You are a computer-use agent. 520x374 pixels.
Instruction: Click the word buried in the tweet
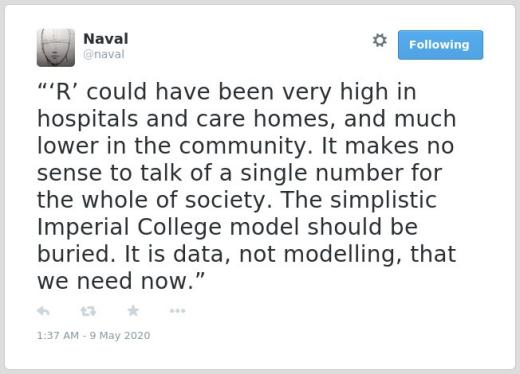(x=74, y=254)
